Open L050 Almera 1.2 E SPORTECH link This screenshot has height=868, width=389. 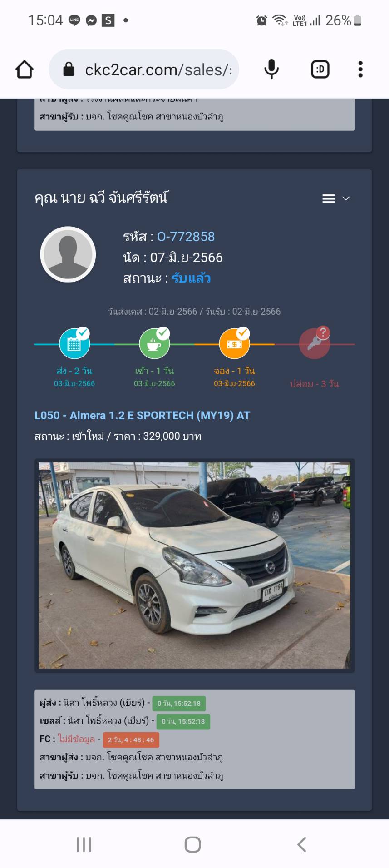pos(143,416)
